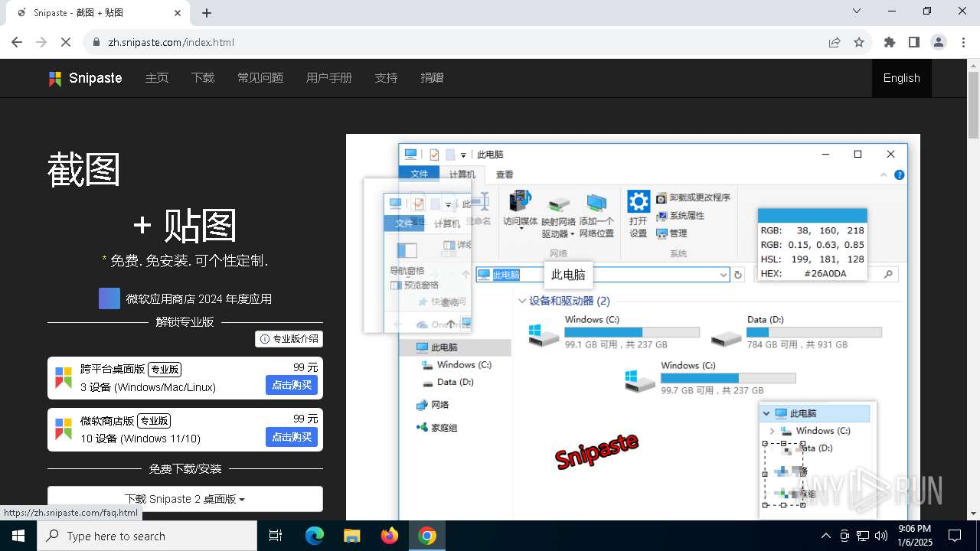Open the tab search chevron in the title bar

point(857,11)
